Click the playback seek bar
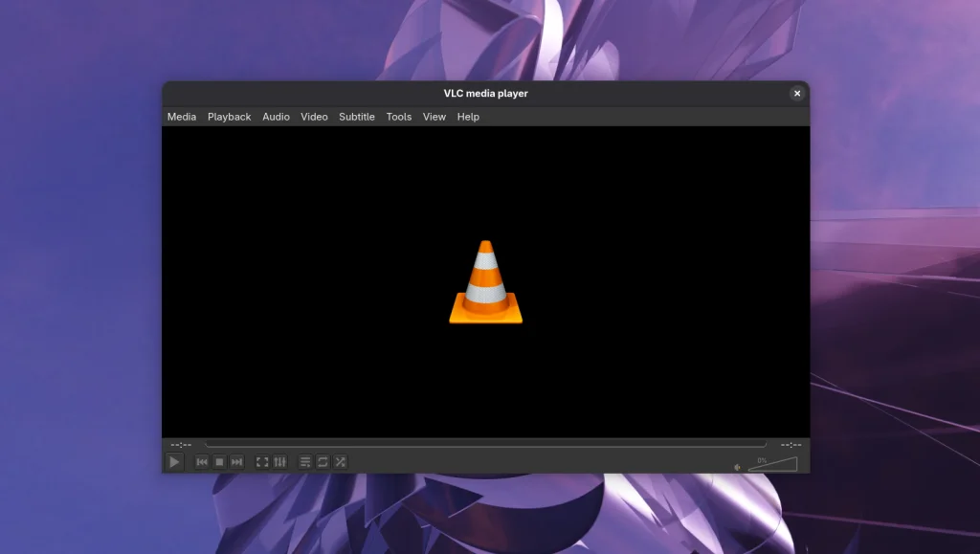Image resolution: width=980 pixels, height=554 pixels. coord(479,443)
